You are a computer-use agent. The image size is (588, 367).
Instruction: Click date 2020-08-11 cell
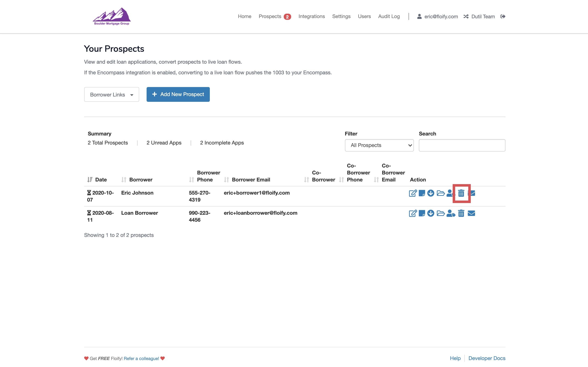[x=101, y=216]
